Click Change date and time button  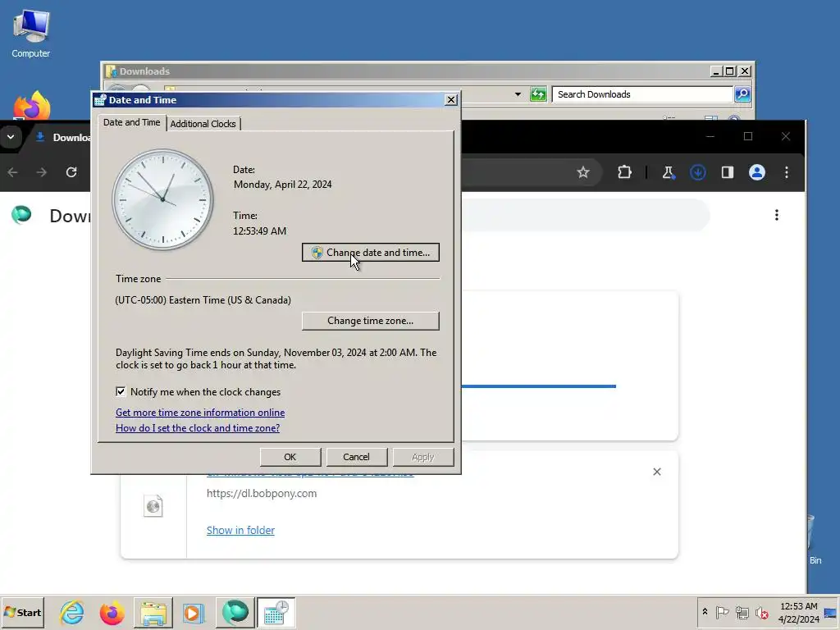370,253
